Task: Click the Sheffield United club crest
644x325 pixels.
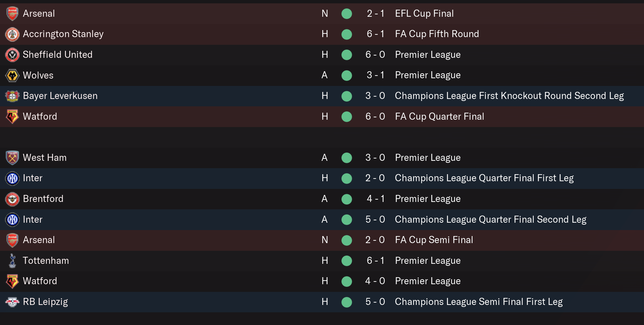Action: click(12, 55)
